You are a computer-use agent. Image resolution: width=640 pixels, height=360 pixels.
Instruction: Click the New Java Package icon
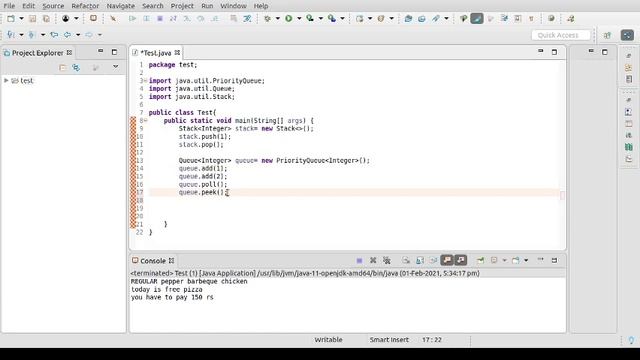point(360,18)
